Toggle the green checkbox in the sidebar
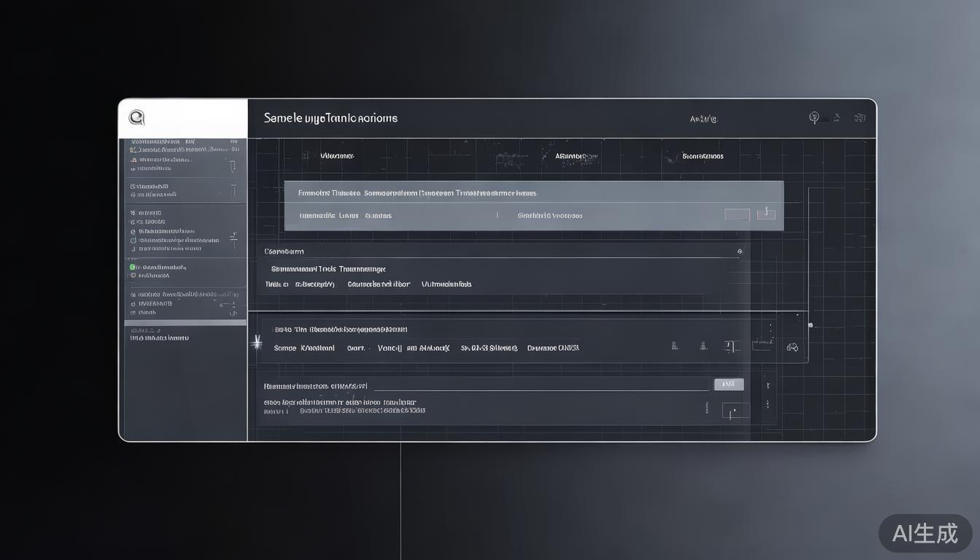This screenshot has height=560, width=980. (x=133, y=268)
